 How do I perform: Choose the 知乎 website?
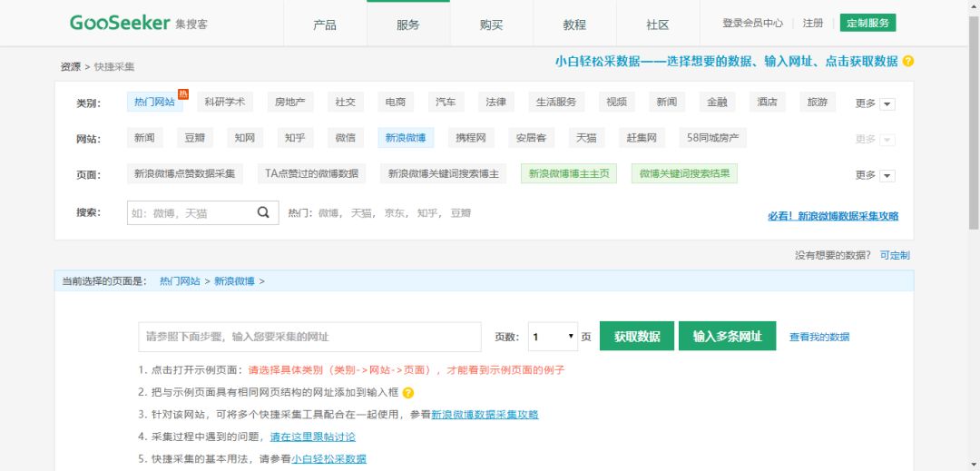(295, 138)
